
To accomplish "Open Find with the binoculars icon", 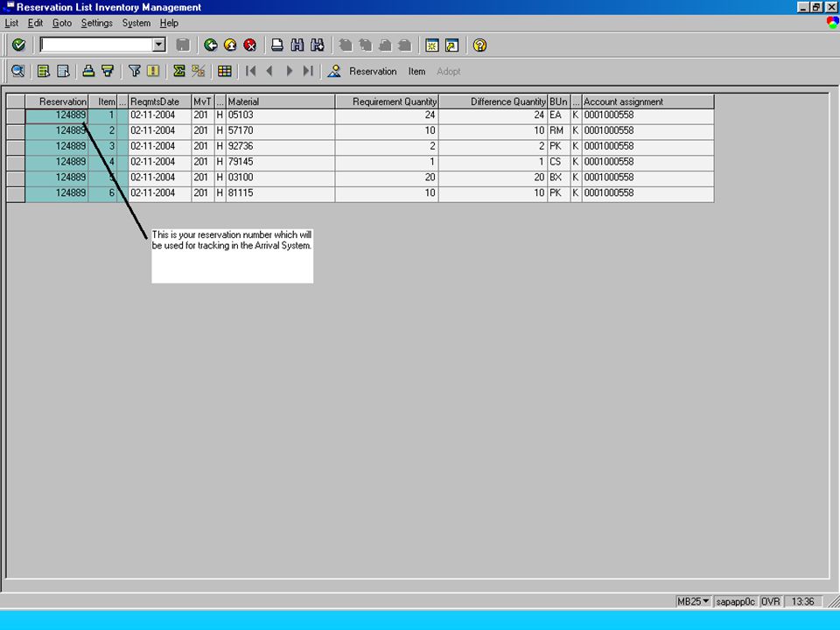I will click(x=297, y=45).
